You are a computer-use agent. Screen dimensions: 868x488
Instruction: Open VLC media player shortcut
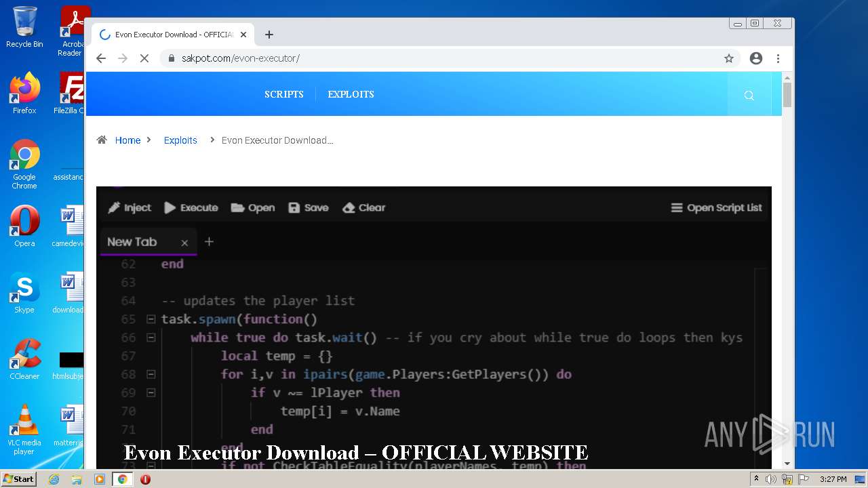coord(24,430)
